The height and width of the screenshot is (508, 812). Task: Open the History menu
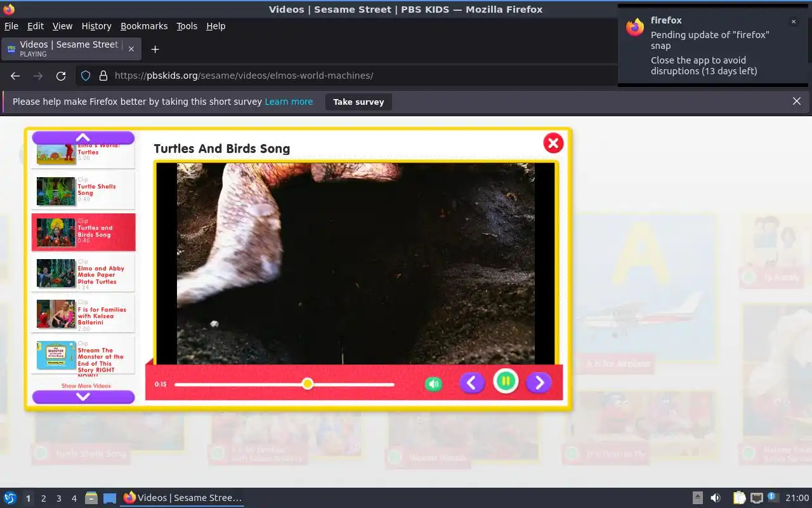(x=96, y=26)
